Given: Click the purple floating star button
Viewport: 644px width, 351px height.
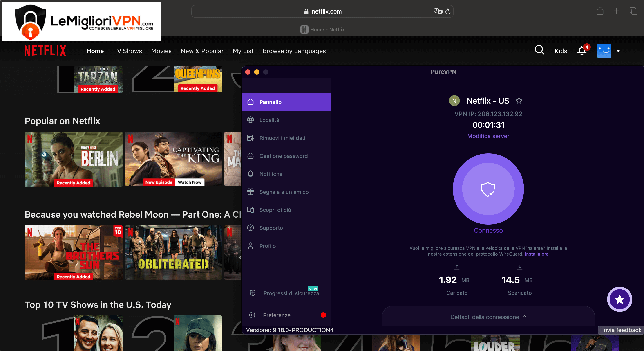Looking at the screenshot, I should (619, 299).
